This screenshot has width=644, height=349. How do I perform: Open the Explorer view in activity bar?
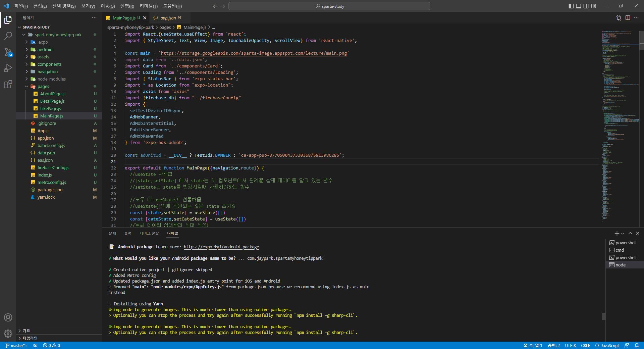coord(8,20)
